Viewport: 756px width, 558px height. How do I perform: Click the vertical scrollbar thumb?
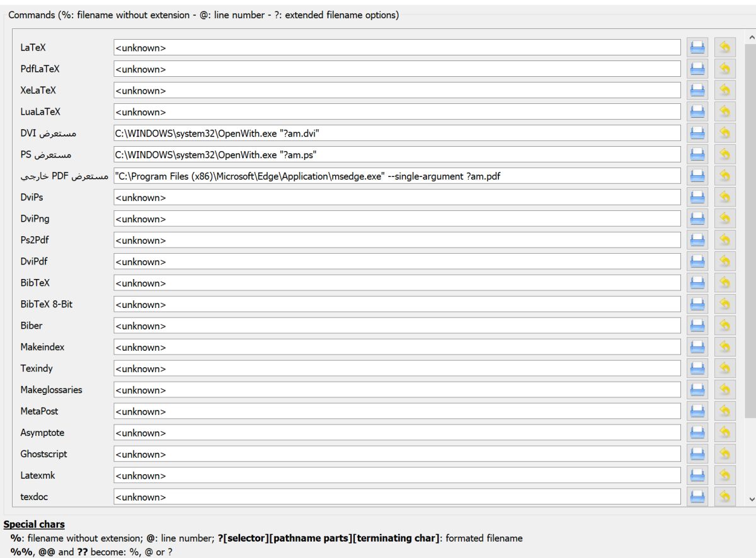click(x=750, y=231)
